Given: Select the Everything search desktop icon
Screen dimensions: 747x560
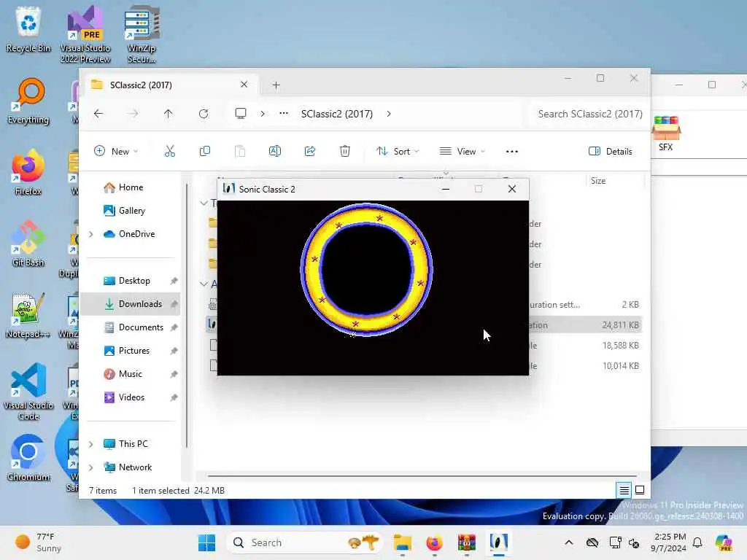Looking at the screenshot, I should click(28, 101).
